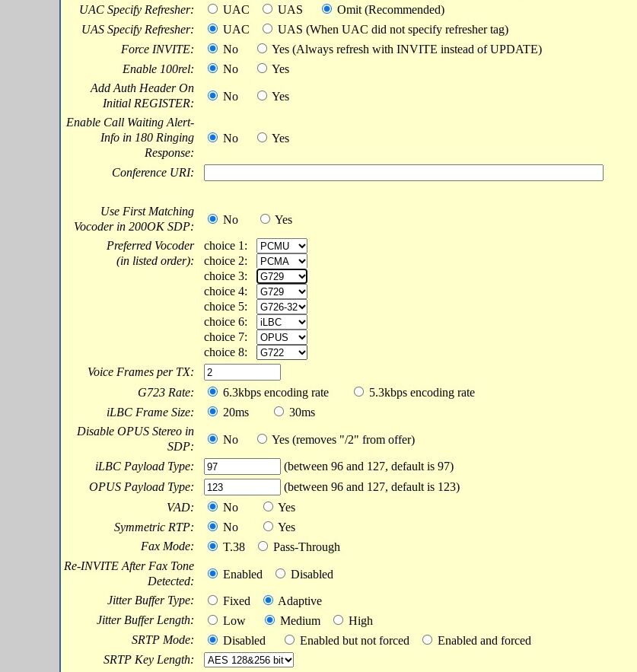
Task: Open choice 7 OPUS dropdown
Action: click(282, 337)
